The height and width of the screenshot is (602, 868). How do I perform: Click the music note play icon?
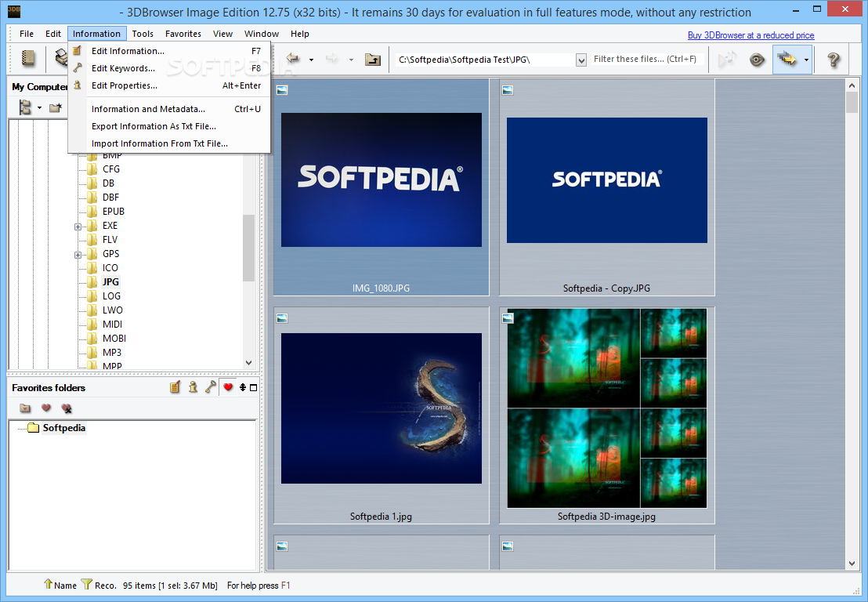pos(727,59)
